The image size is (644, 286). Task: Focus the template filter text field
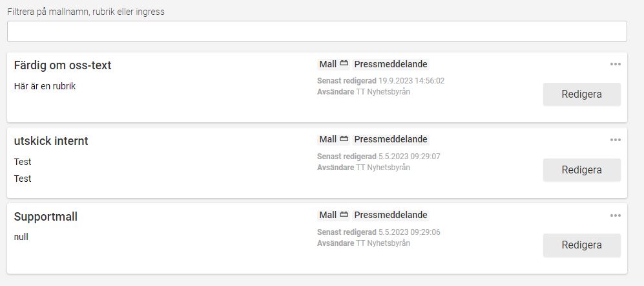[317, 31]
